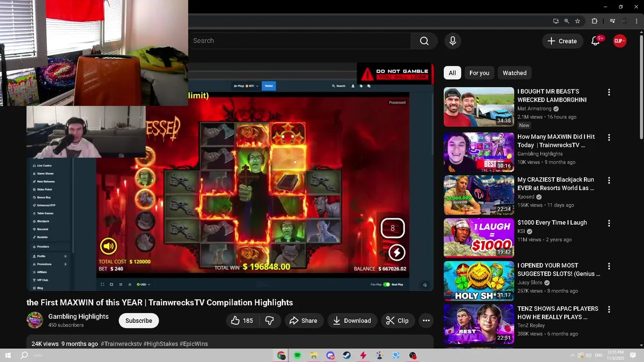Click the Share button
The height and width of the screenshot is (362, 644).
click(x=303, y=321)
